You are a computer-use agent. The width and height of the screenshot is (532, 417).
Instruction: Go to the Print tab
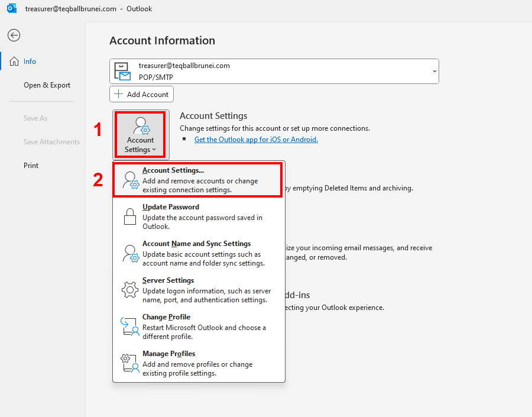coord(31,166)
